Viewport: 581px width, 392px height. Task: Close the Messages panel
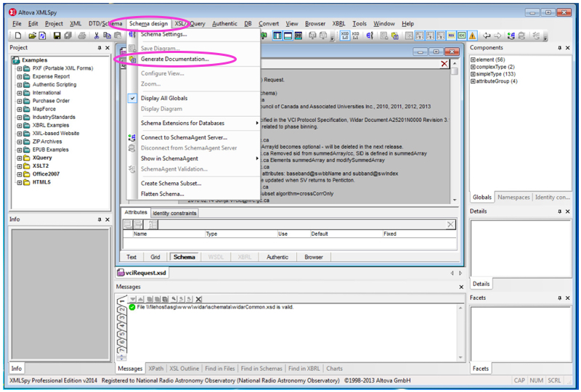click(461, 287)
